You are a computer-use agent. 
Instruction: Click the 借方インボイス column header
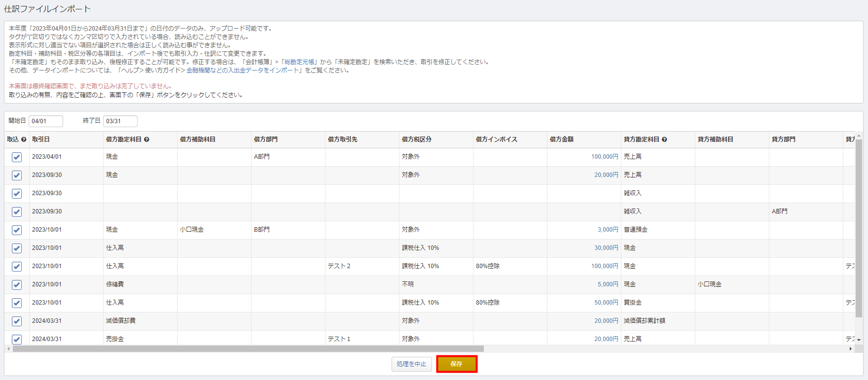click(x=510, y=139)
